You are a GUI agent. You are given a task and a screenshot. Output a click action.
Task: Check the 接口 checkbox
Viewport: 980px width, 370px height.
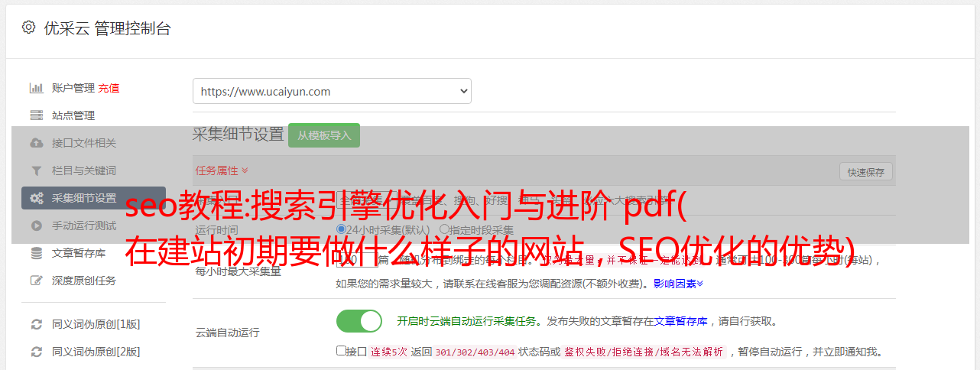pos(341,351)
